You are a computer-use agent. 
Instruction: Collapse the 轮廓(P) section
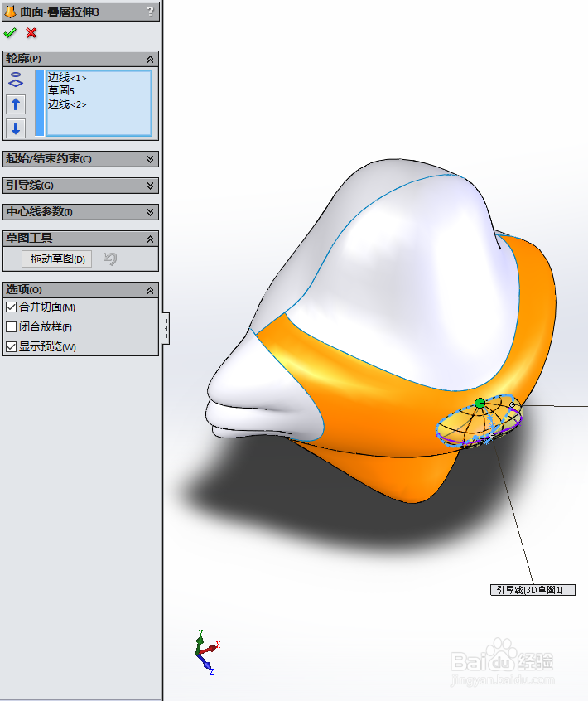point(150,59)
